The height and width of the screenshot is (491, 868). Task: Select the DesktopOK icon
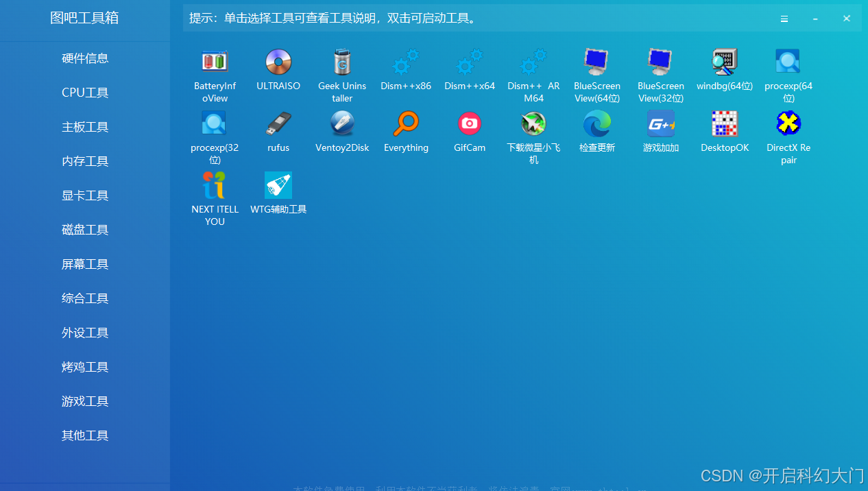click(x=725, y=123)
